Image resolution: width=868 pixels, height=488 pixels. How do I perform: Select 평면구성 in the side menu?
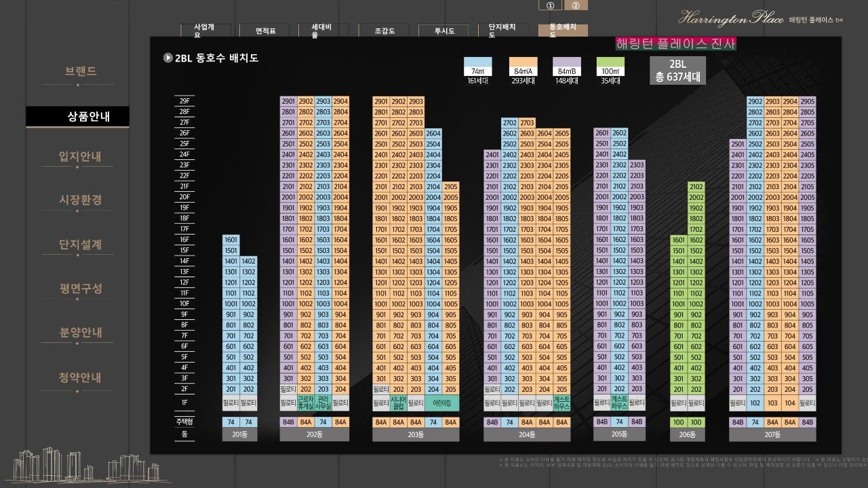81,288
